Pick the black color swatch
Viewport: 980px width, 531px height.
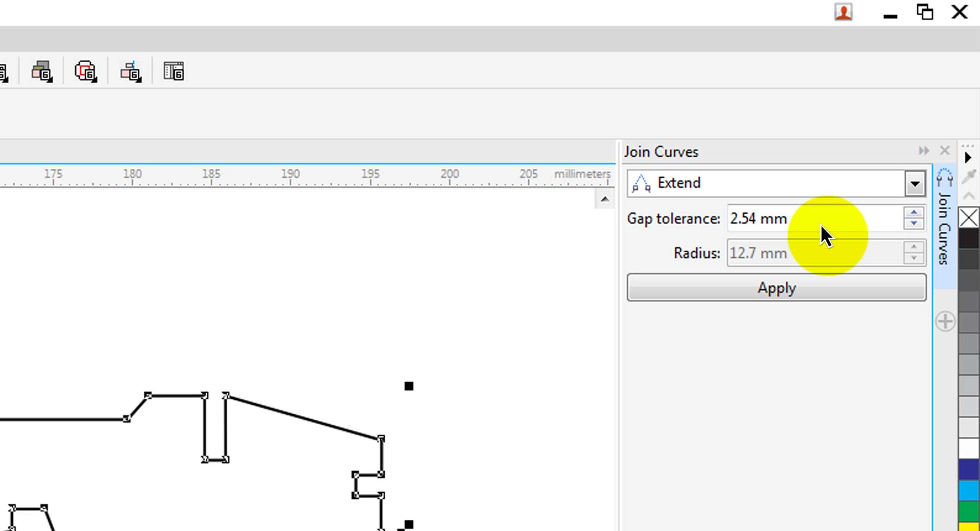pos(969,239)
